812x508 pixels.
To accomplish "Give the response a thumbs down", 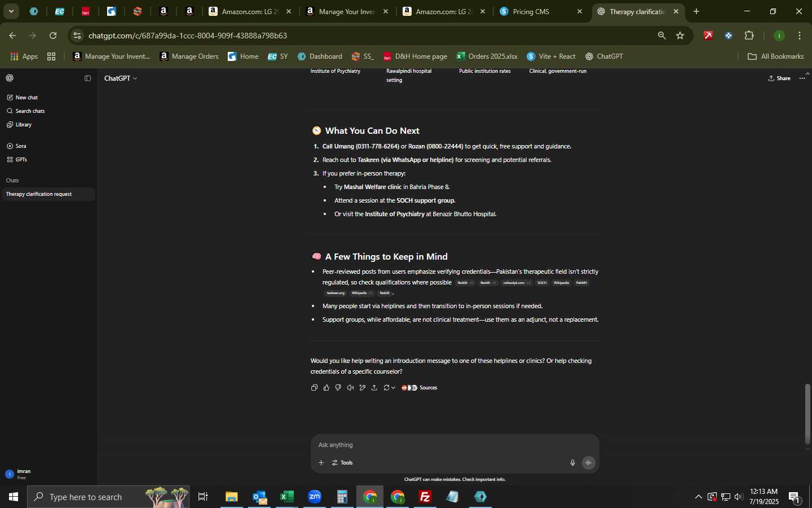I will click(x=338, y=388).
